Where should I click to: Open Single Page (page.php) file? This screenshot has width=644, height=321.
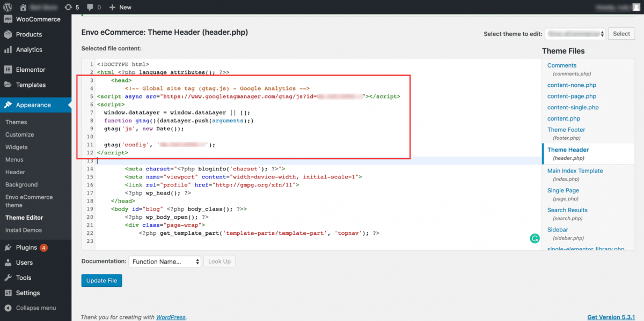pos(563,194)
